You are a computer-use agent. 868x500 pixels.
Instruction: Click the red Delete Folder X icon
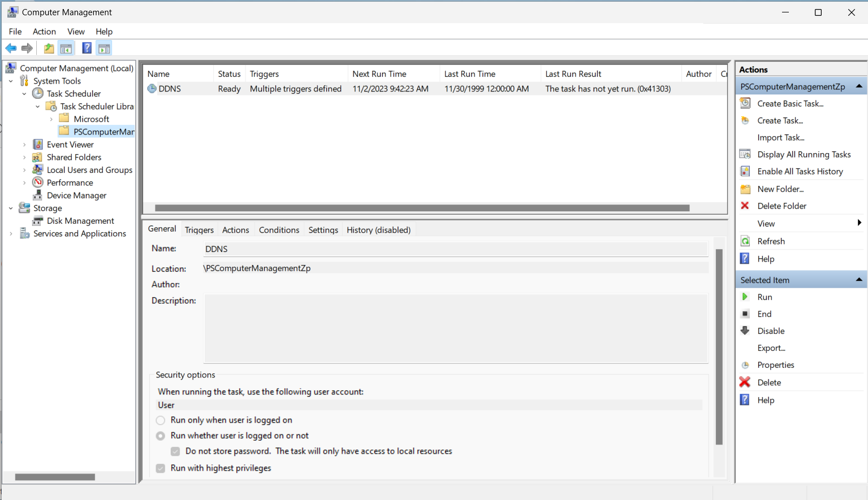coord(745,206)
